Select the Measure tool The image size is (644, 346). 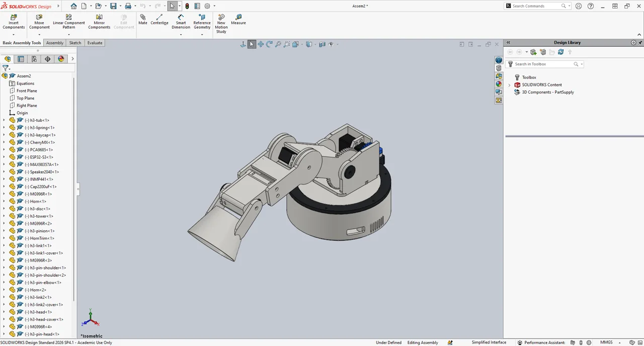pos(238,20)
